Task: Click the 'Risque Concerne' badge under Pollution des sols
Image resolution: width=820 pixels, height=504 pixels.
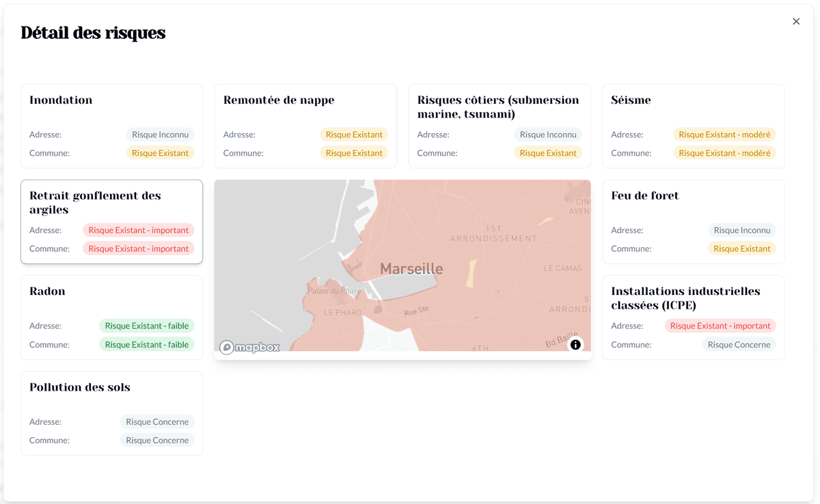Action: click(x=157, y=421)
